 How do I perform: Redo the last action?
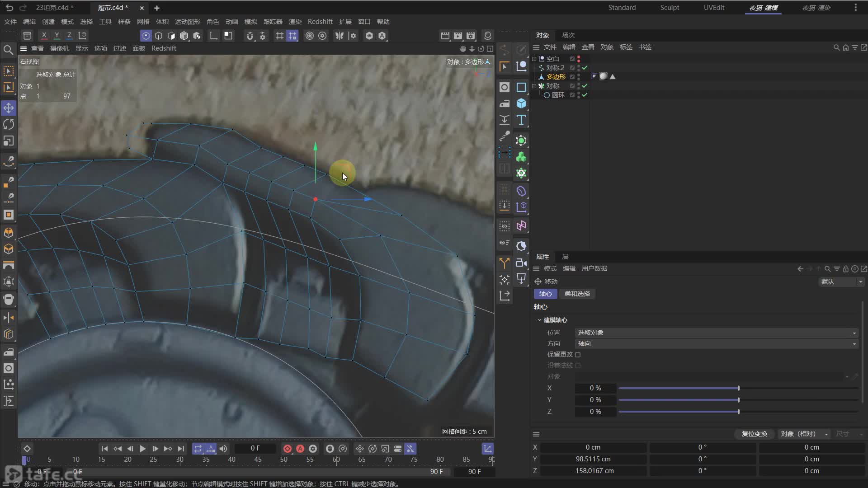tap(23, 8)
